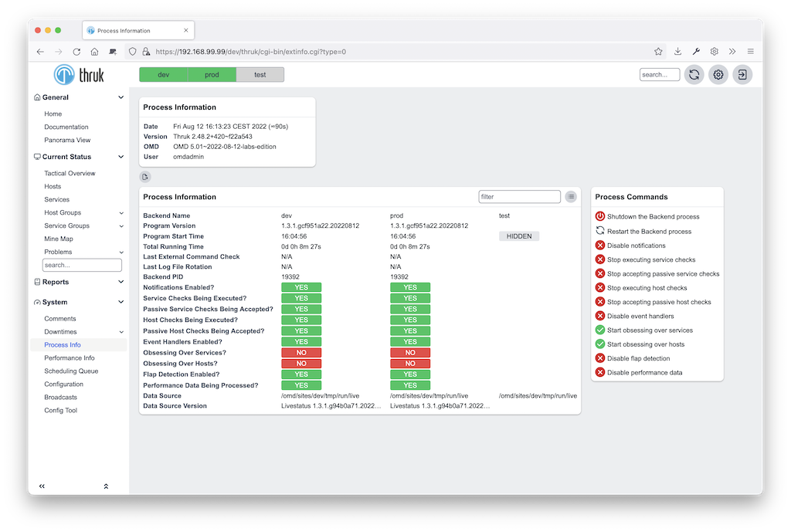Viewport: 791px width, 532px height.
Task: Toggle prod Performance Data Being Processed YES badge
Action: coord(410,385)
